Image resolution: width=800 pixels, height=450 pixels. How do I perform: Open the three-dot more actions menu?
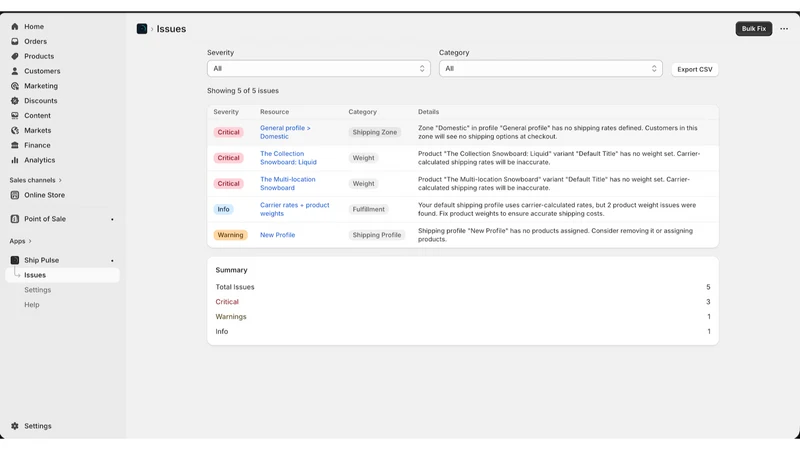pos(784,29)
